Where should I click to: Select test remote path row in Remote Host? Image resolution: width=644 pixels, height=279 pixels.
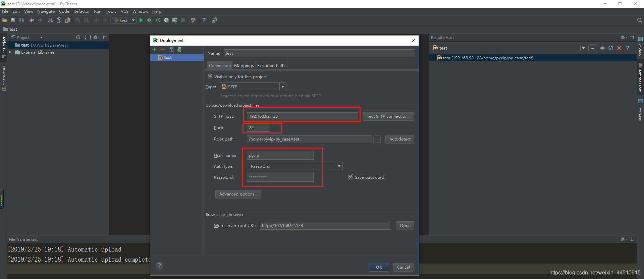pyautogui.click(x=533, y=58)
